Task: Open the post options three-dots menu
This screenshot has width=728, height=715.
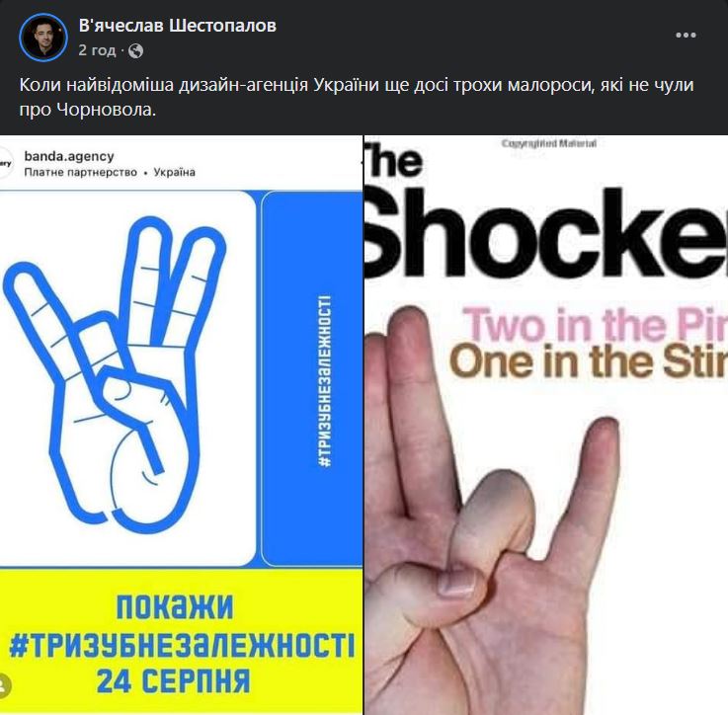Action: point(686,36)
